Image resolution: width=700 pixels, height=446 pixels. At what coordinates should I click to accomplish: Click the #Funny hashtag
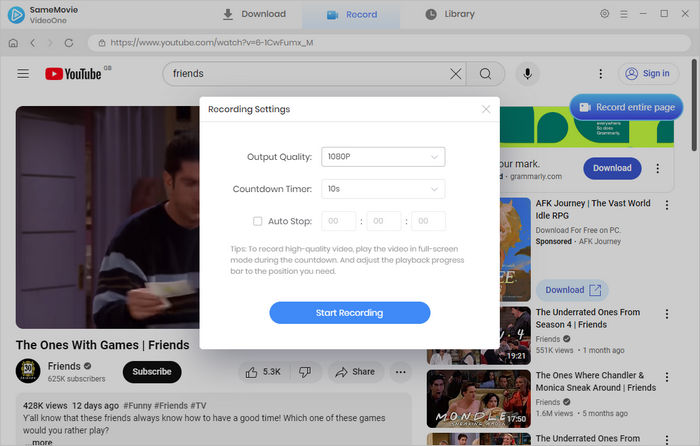[x=137, y=406]
